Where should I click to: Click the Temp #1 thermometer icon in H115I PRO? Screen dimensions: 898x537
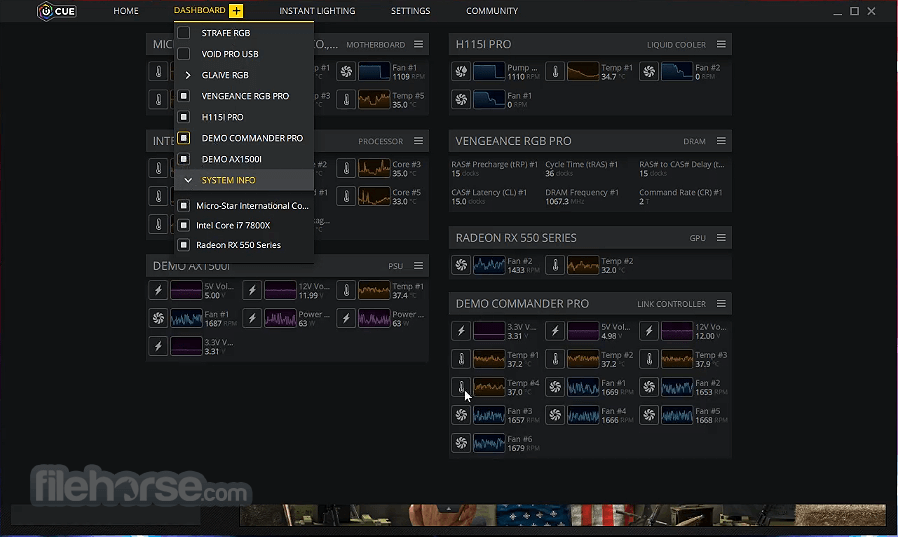[555, 72]
